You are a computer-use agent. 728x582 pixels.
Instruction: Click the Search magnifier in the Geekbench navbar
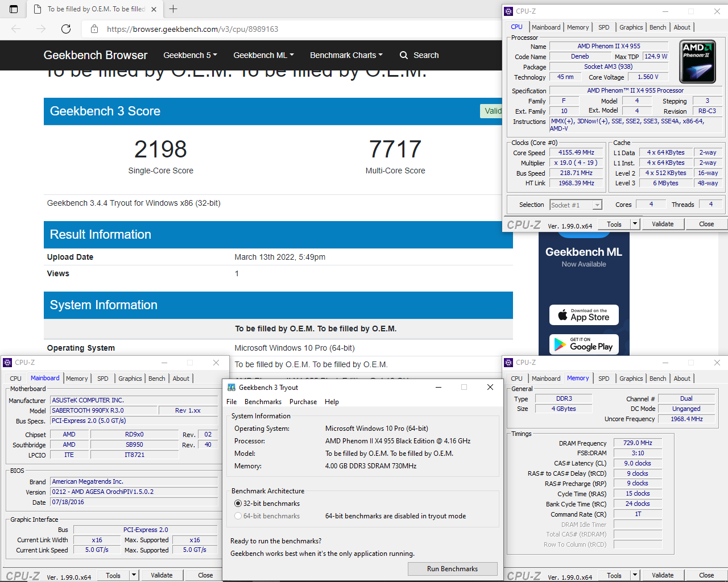(404, 55)
